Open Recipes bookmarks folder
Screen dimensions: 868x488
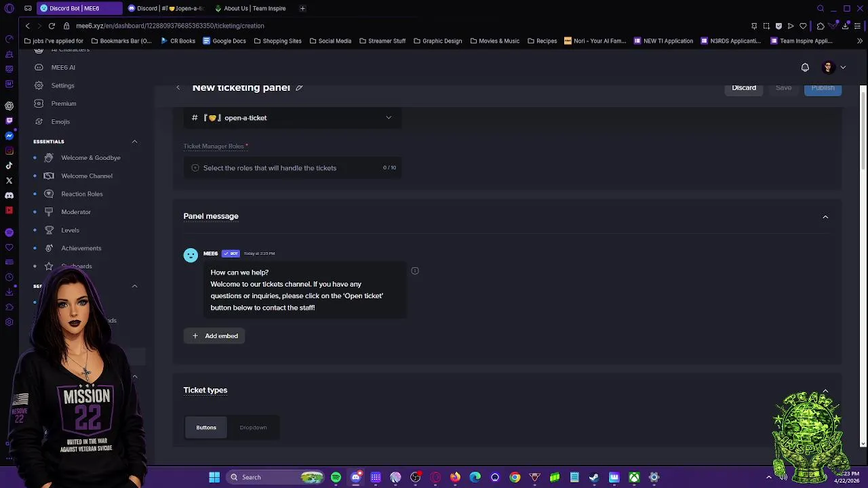(541, 41)
